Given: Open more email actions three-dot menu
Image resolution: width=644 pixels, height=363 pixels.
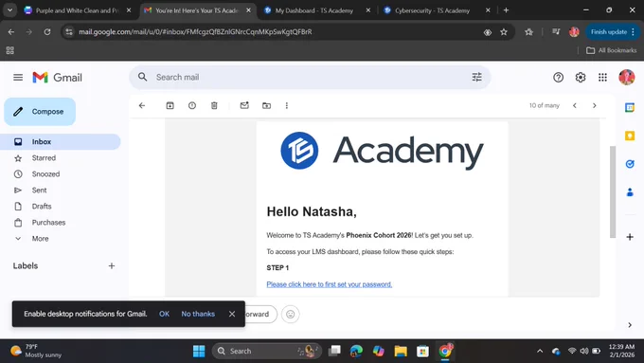Looking at the screenshot, I should pos(287,105).
